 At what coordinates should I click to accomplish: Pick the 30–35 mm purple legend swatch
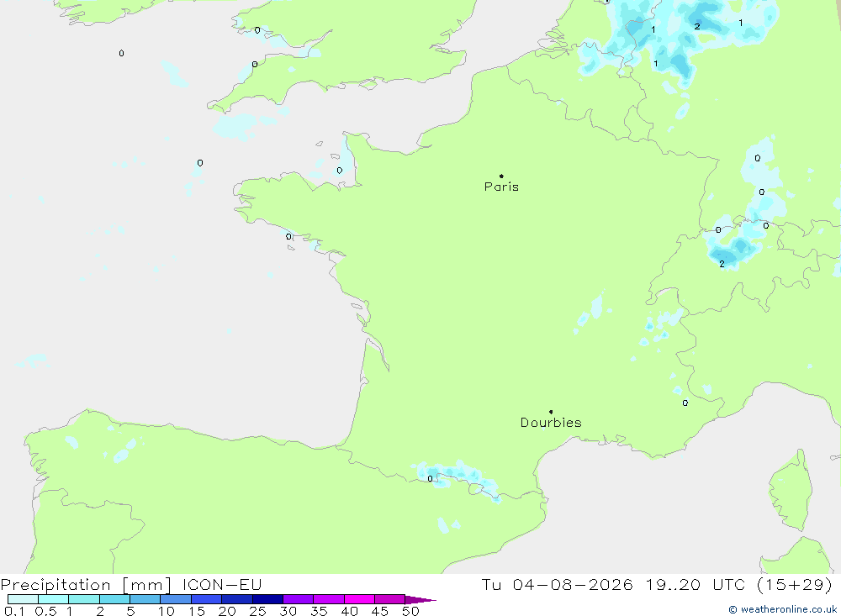[x=298, y=599]
